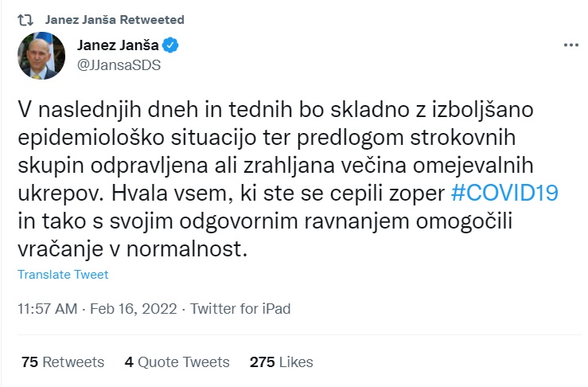Click the retweet arrows icon above the tweet
Image resolution: width=588 pixels, height=387 pixels.
tap(25, 18)
